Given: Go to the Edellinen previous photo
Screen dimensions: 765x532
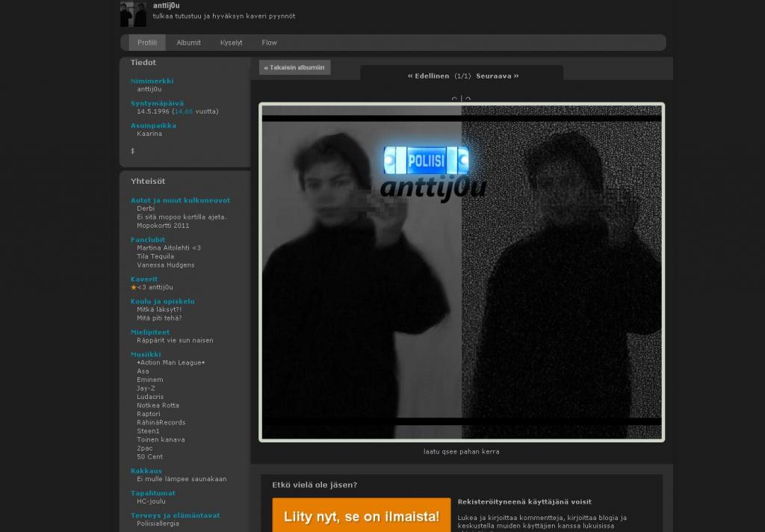Looking at the screenshot, I should pyautogui.click(x=428, y=75).
